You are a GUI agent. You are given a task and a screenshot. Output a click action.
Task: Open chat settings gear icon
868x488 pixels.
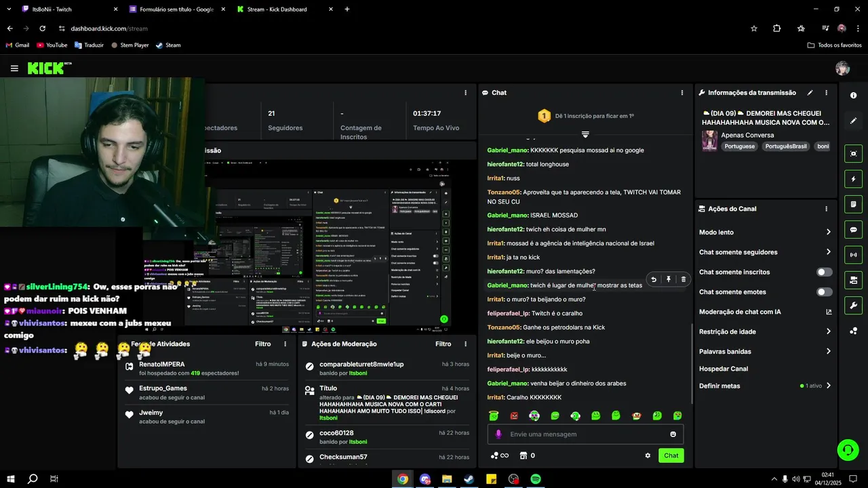648,455
